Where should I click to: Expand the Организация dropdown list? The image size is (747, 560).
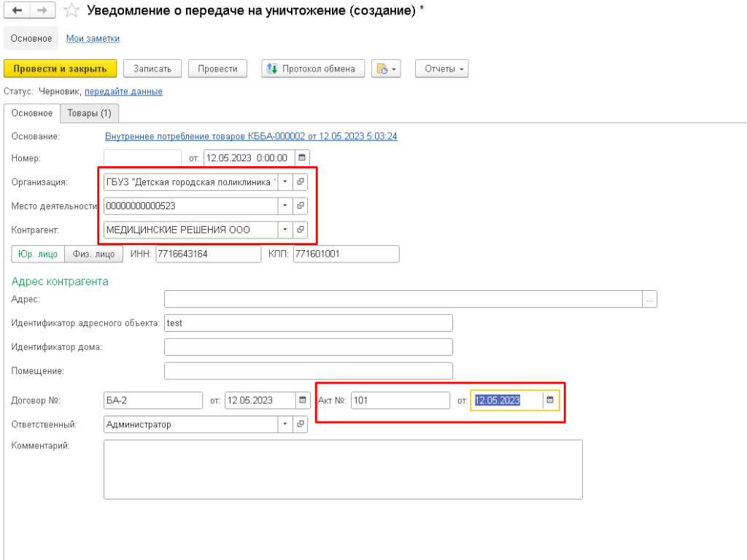285,182
